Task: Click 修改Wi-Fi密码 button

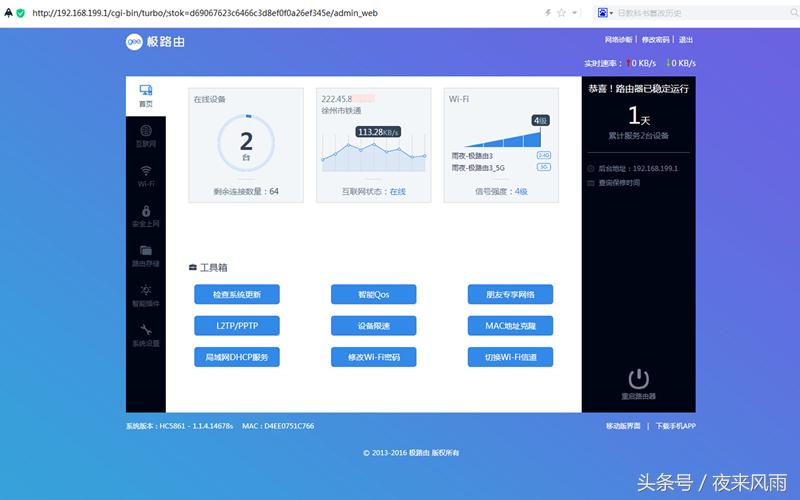Action: (373, 357)
